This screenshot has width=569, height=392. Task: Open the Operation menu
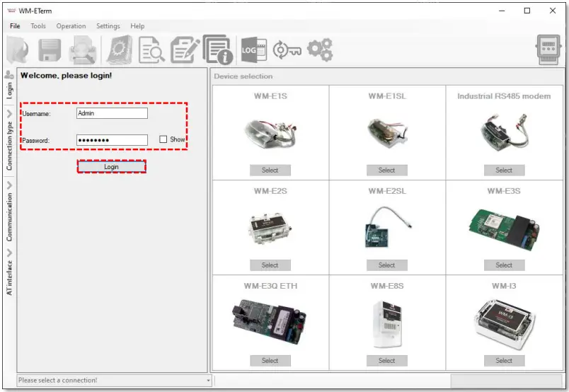[71, 26]
